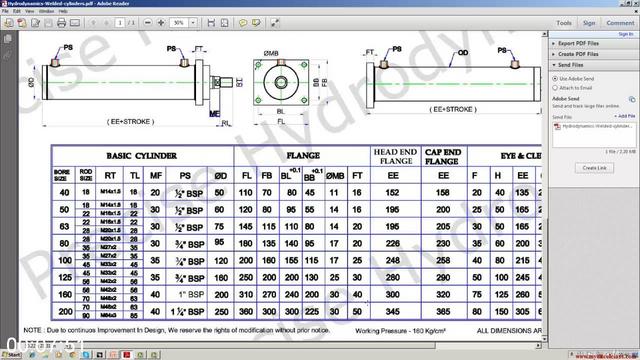Image resolution: width=640 pixels, height=360 pixels.
Task: Click the Save file toolbar icon
Action: click(48, 23)
